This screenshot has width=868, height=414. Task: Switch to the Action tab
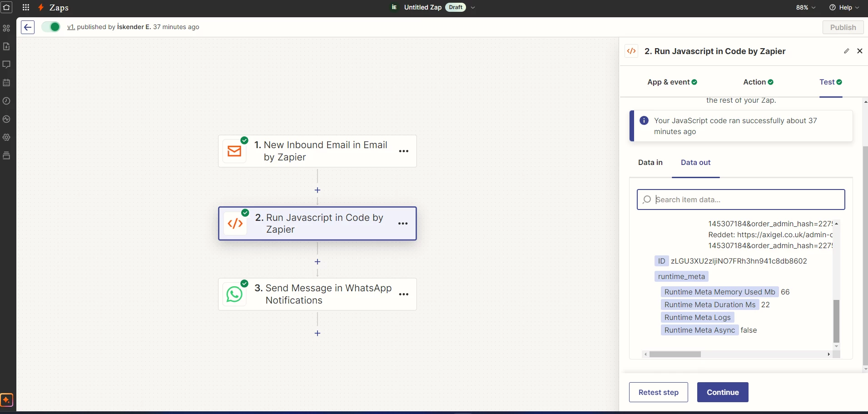click(x=758, y=82)
